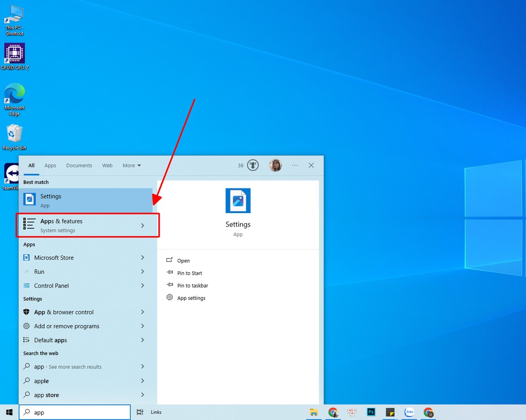Expand the Run result chevron
Screen dimensions: 526x420
click(143, 272)
